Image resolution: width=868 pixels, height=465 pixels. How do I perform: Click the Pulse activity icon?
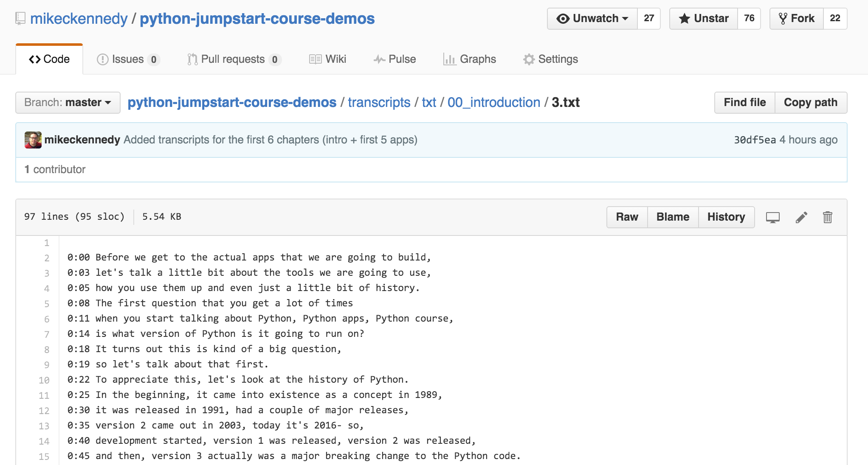379,59
